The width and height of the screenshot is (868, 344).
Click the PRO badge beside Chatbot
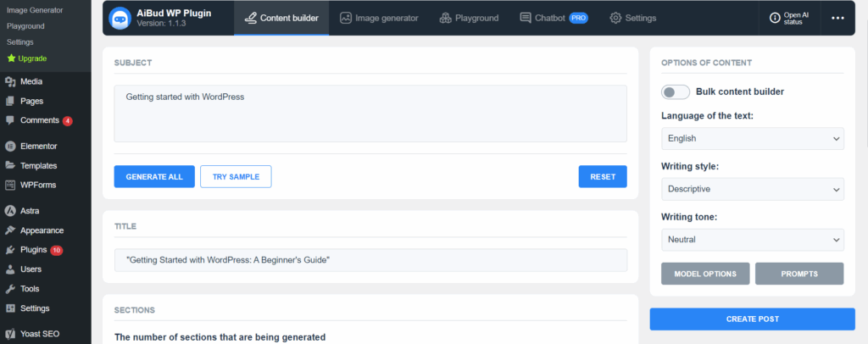point(578,19)
